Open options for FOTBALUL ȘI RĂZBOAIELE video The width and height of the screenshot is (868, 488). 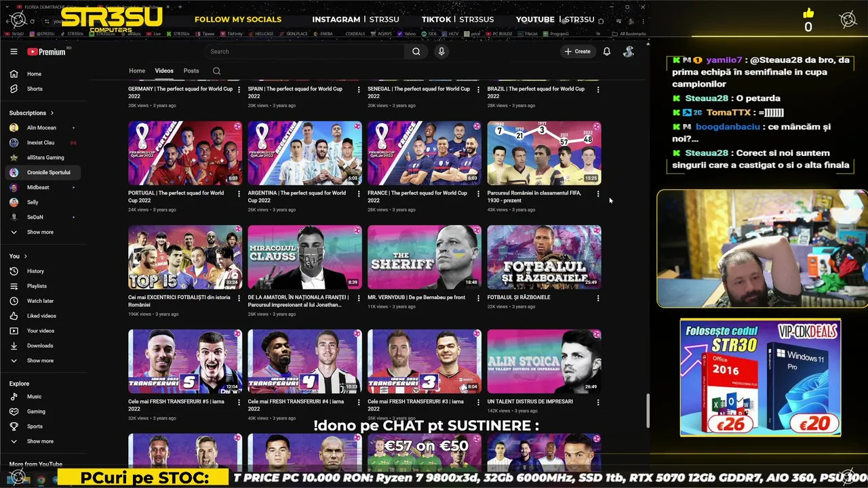pyautogui.click(x=598, y=298)
